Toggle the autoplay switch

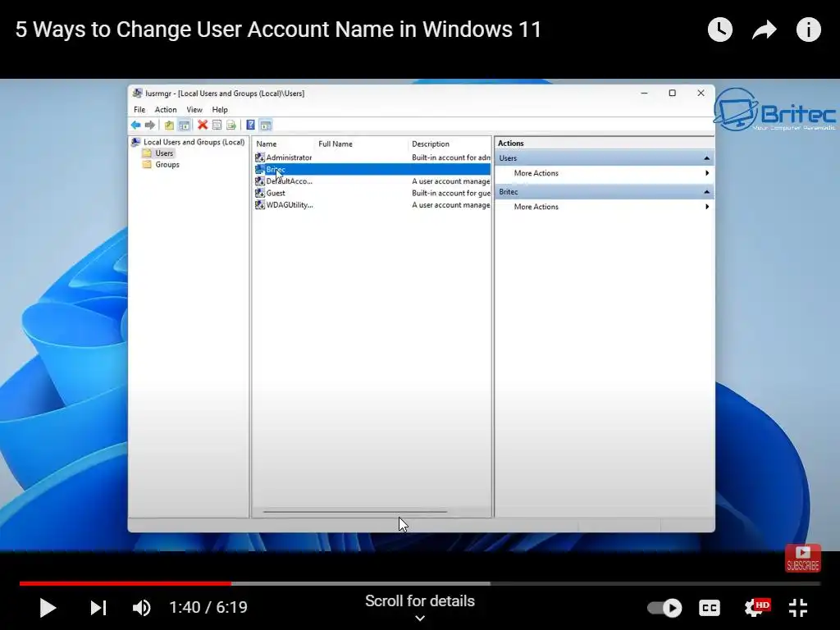664,608
